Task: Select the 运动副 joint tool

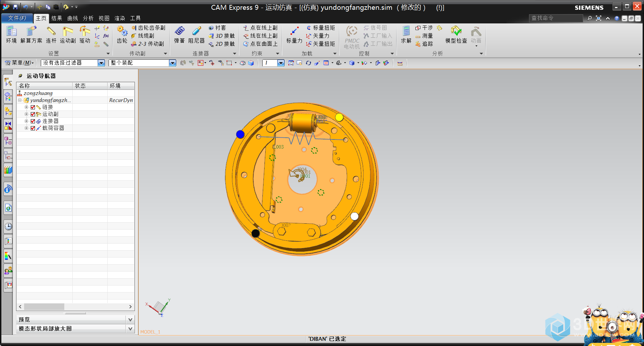Action: 68,35
